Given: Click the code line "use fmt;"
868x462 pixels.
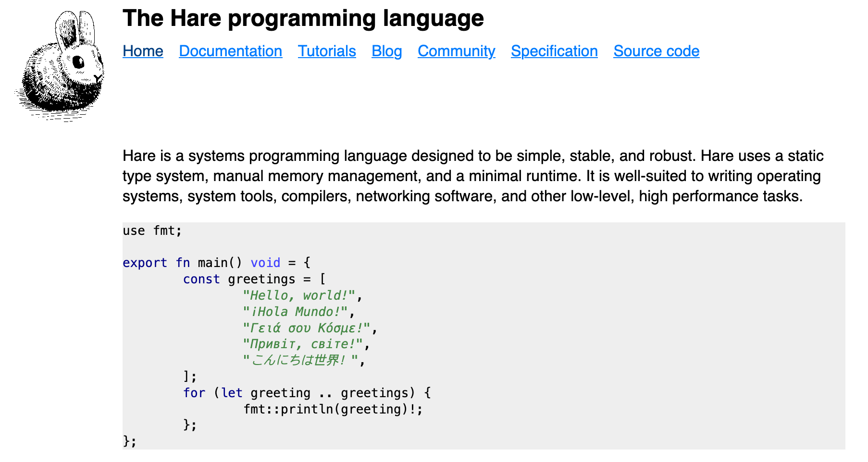Looking at the screenshot, I should 152,231.
